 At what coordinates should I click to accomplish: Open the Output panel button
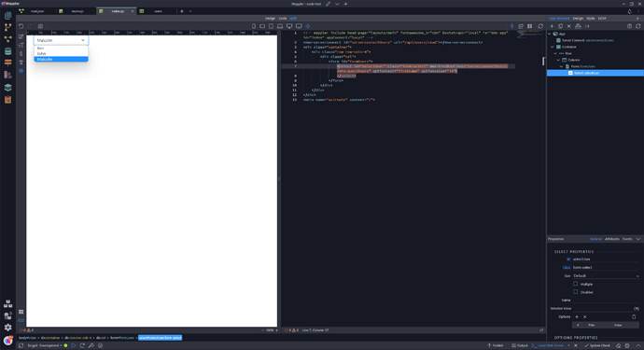520,346
